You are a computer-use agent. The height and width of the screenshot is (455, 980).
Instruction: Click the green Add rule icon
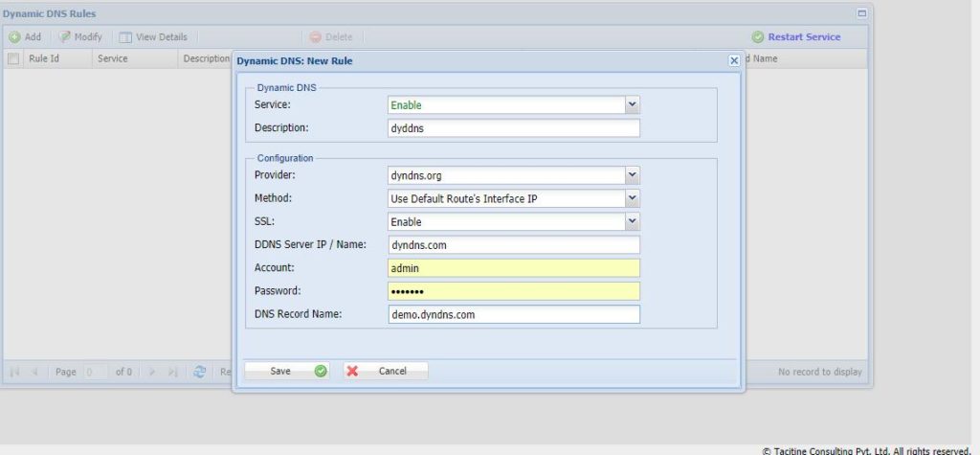point(15,37)
